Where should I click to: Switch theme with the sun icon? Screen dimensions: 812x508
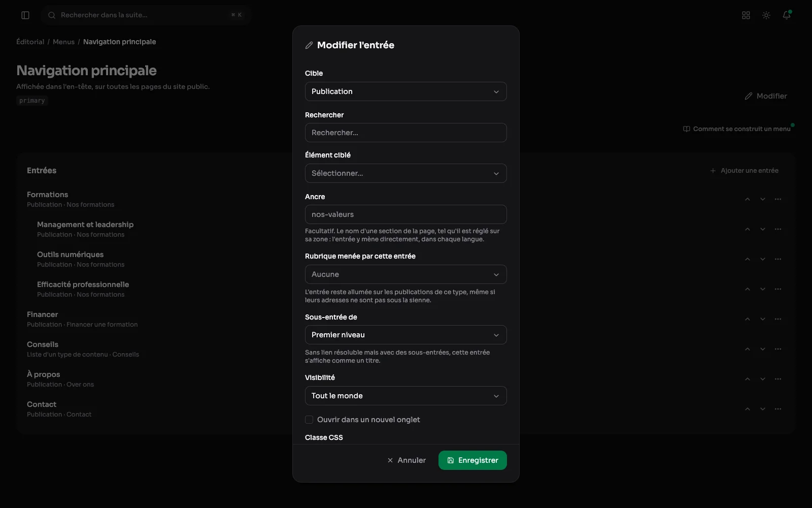pos(766,15)
